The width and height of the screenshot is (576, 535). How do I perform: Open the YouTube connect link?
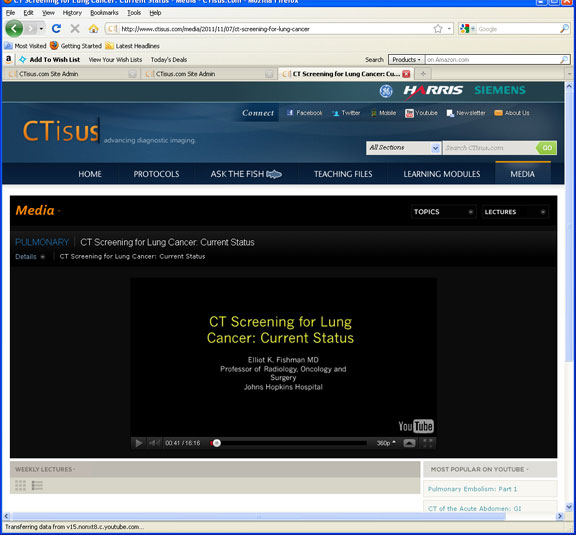[x=421, y=113]
